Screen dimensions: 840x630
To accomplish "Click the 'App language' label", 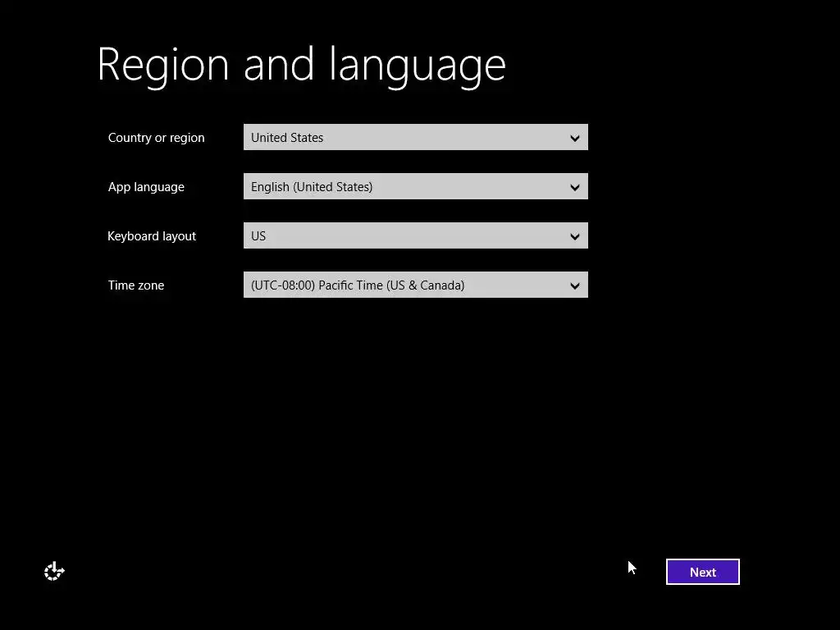I will [146, 187].
